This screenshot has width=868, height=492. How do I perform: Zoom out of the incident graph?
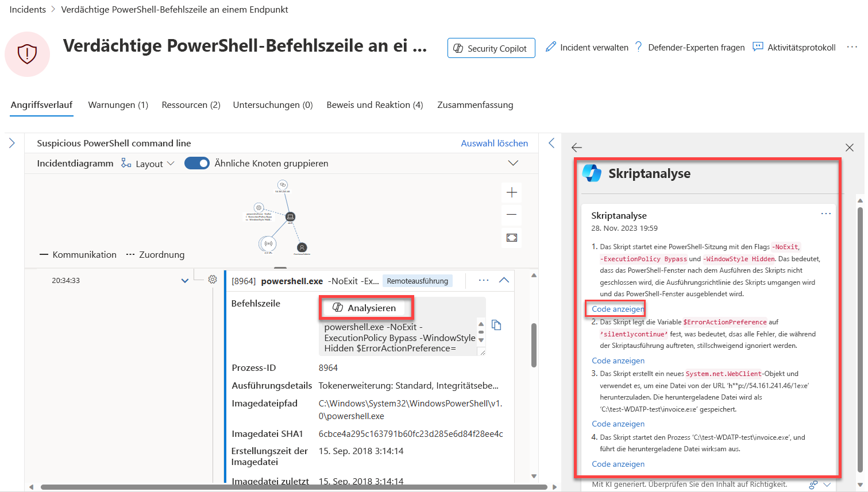(512, 215)
